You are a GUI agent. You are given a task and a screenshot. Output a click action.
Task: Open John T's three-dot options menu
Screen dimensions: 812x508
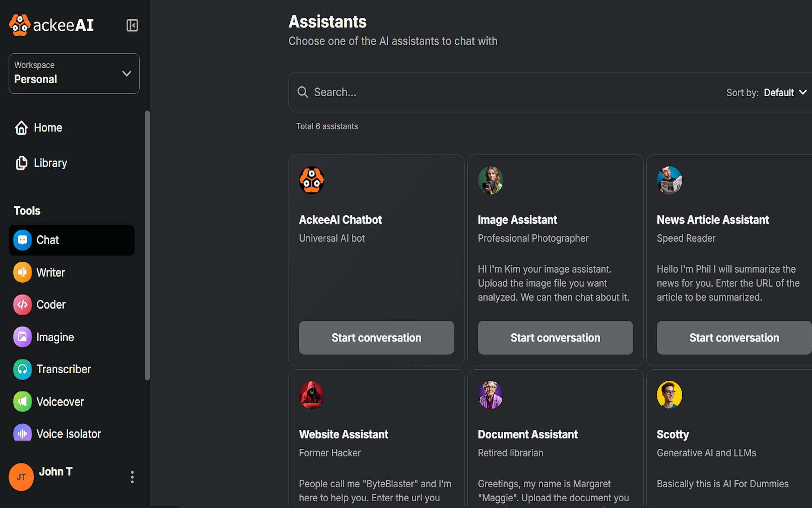pos(132,477)
